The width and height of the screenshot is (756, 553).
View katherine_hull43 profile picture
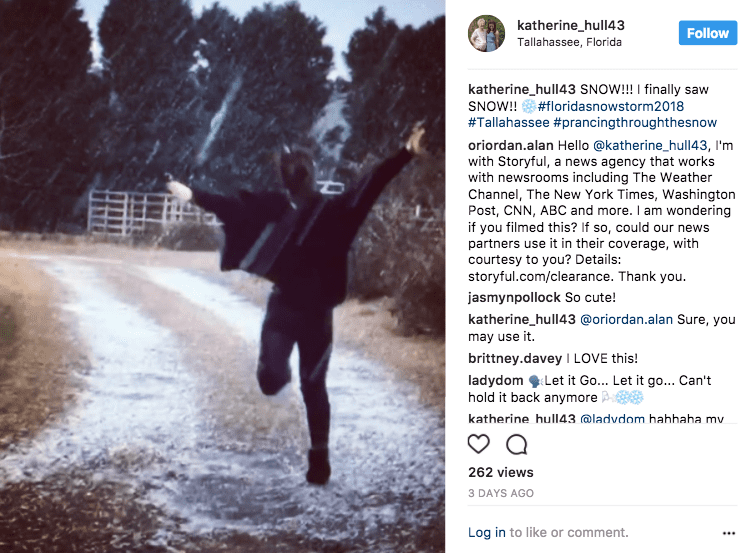tap(486, 33)
